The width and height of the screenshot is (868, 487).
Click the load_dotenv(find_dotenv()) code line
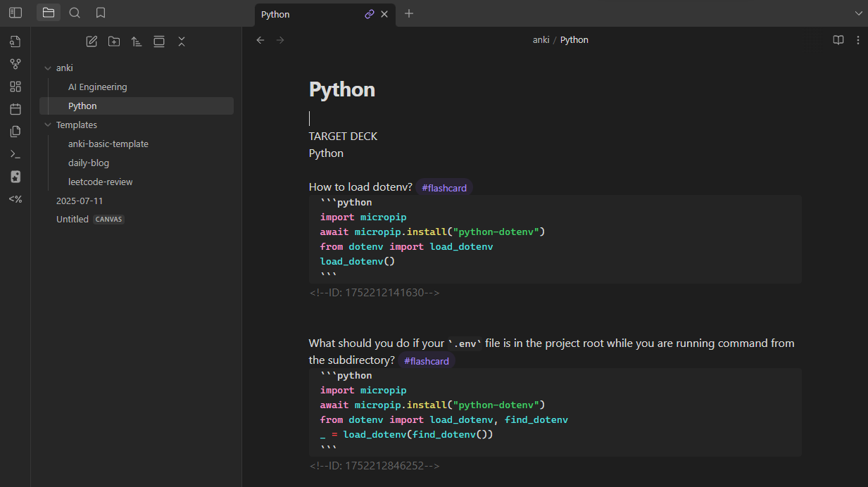point(407,435)
